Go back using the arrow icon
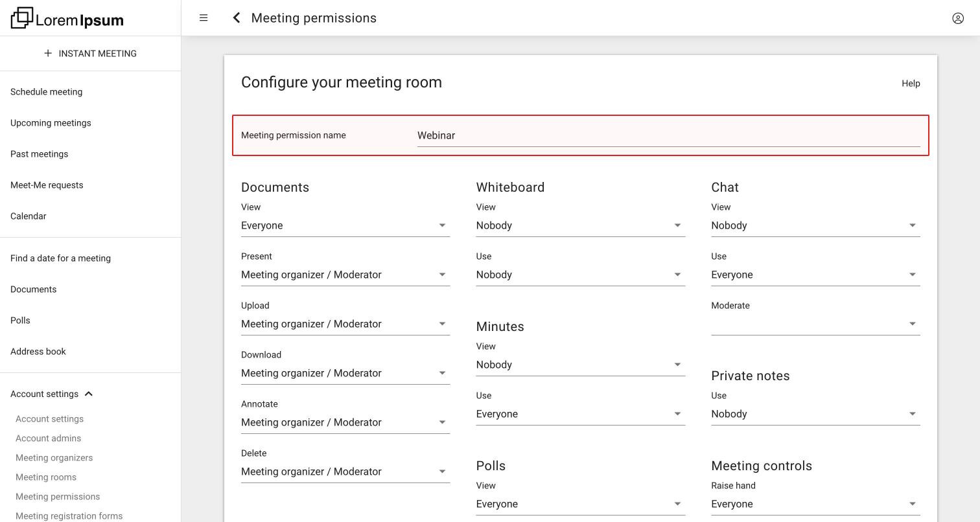 tap(237, 18)
